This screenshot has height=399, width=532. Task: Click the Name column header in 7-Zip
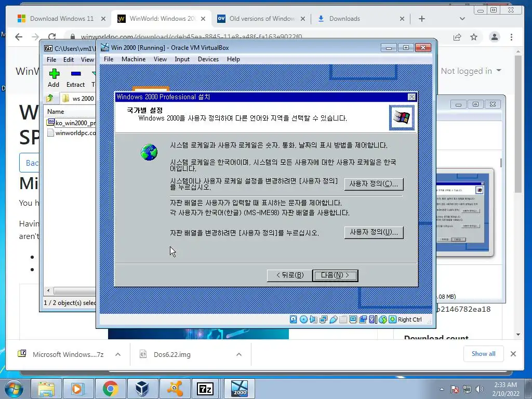[x=70, y=111]
